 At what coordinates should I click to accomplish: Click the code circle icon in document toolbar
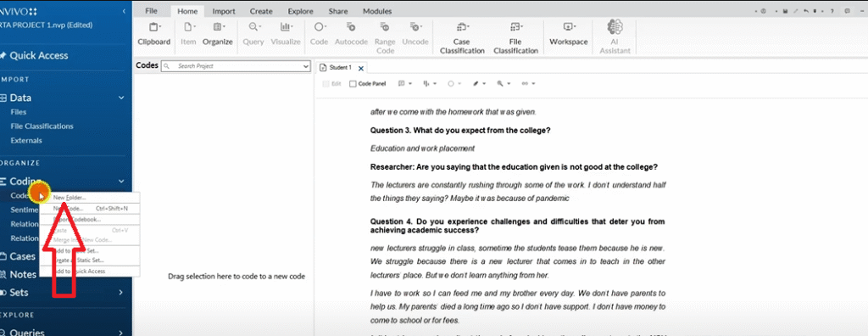click(451, 84)
